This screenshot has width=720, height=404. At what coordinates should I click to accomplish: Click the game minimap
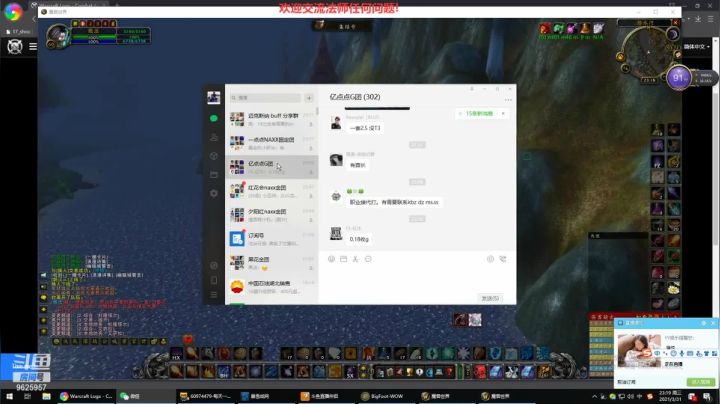click(648, 52)
